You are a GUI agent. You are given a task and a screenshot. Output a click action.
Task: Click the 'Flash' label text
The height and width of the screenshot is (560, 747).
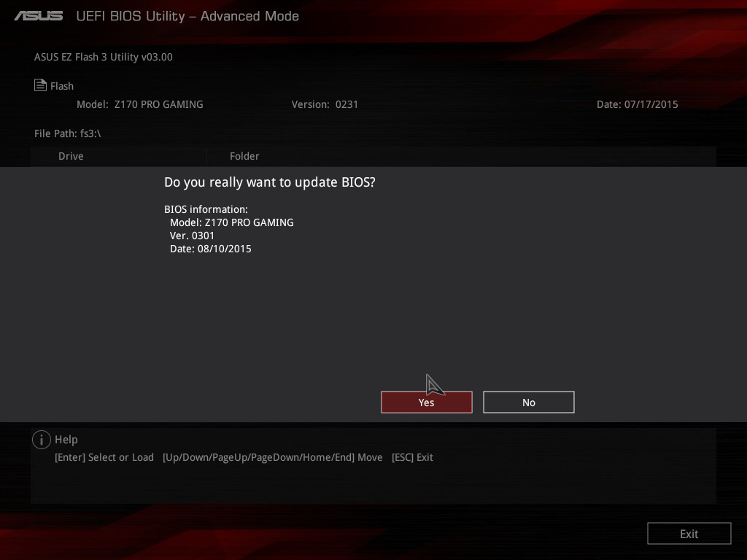click(x=62, y=86)
